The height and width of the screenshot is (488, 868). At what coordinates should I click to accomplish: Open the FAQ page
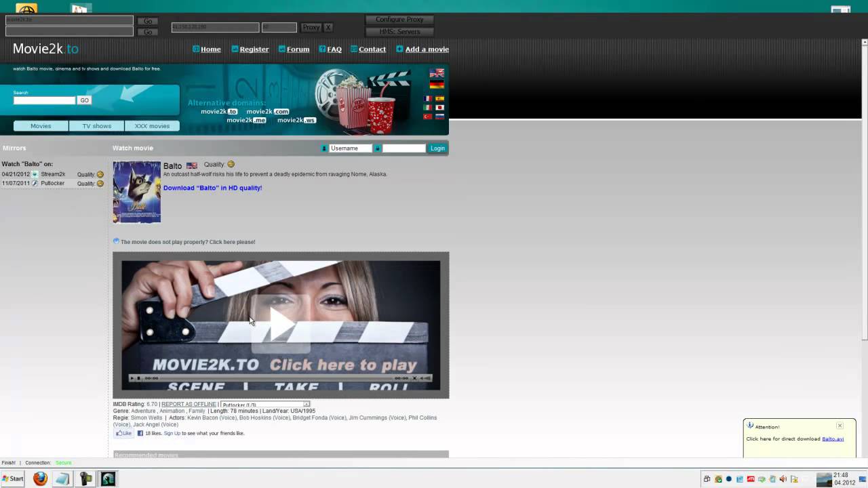334,49
